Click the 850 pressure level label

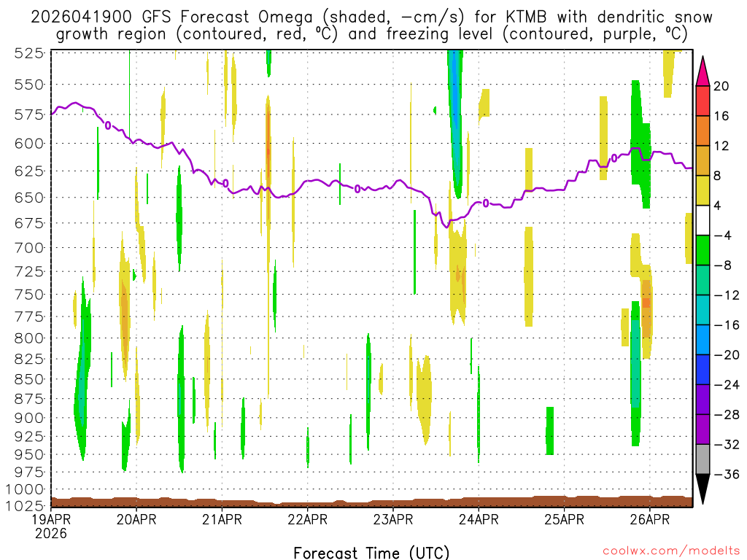coord(29,379)
